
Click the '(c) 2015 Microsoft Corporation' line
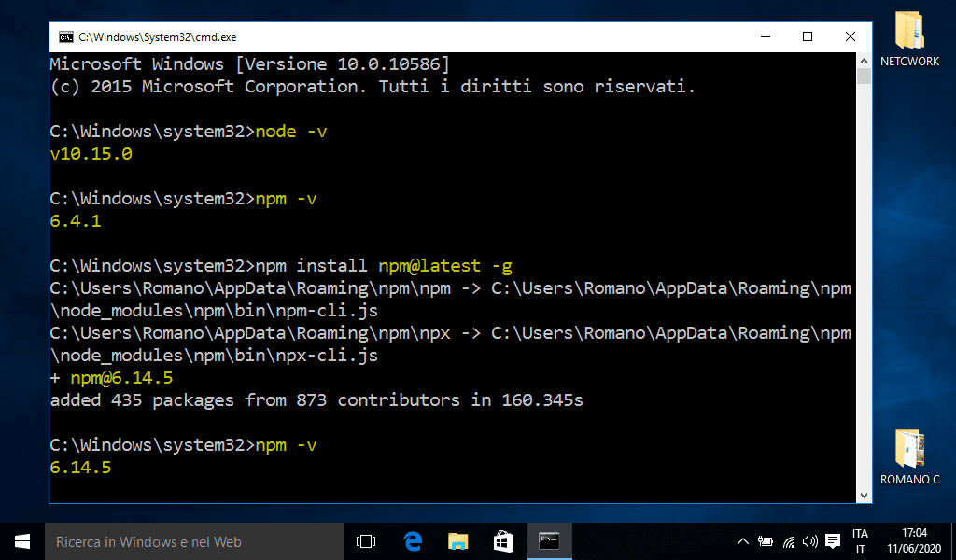(x=373, y=87)
